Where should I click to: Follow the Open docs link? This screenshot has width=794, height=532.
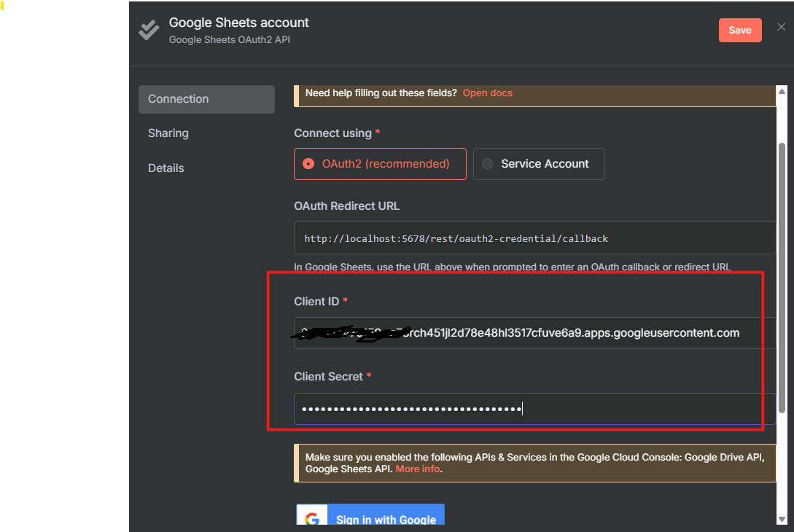[487, 93]
